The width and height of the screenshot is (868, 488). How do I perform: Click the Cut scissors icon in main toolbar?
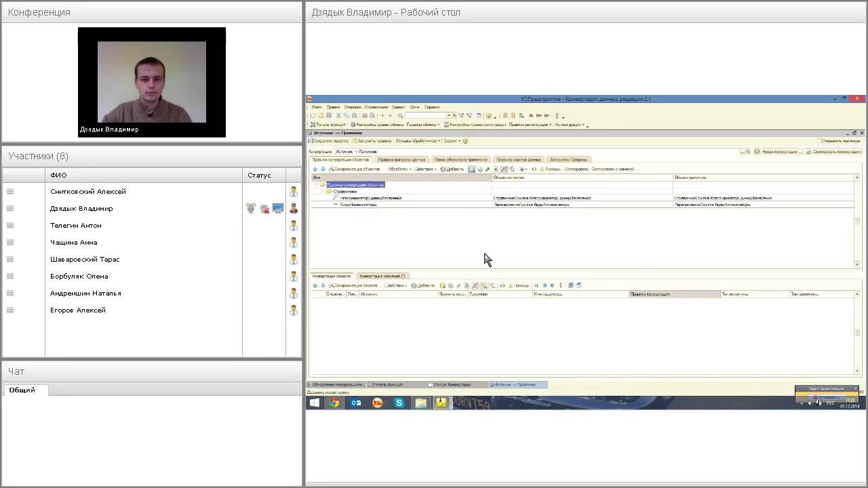point(338,115)
